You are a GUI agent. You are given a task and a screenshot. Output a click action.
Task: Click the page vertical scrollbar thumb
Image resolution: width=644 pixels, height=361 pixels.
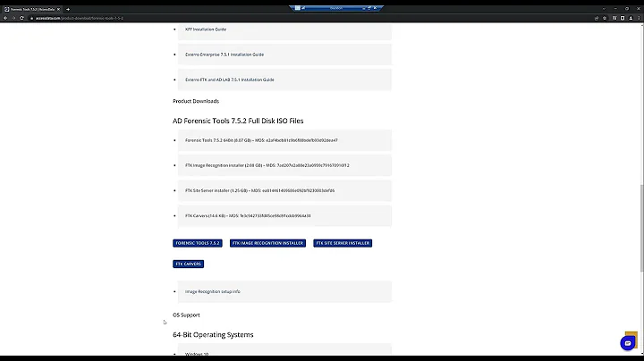[641, 228]
